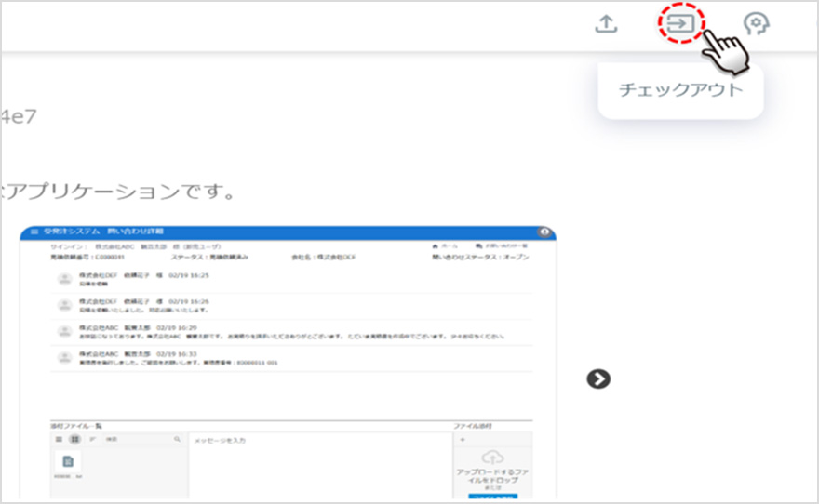
Task: Open the application screenshot preview thumbnail
Action: (x=288, y=362)
